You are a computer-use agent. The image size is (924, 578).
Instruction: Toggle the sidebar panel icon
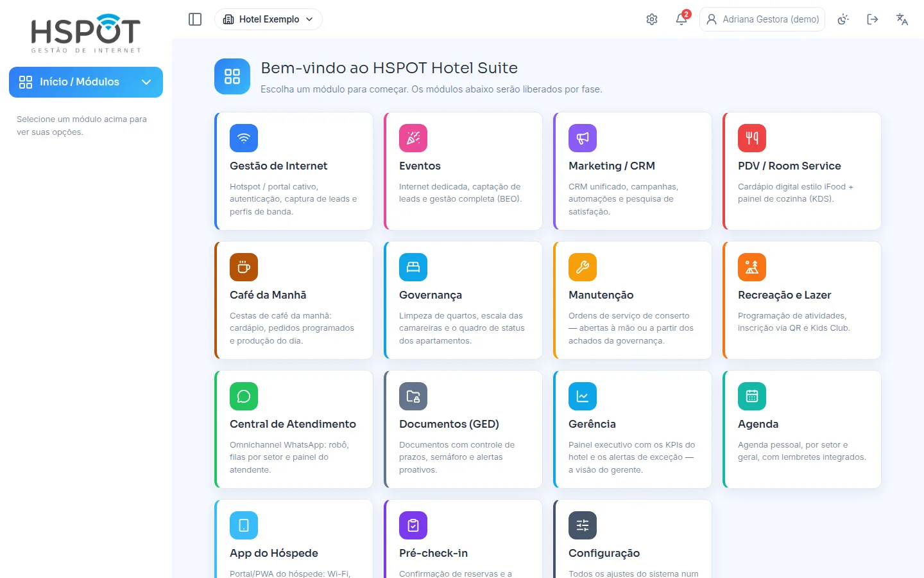pyautogui.click(x=195, y=19)
